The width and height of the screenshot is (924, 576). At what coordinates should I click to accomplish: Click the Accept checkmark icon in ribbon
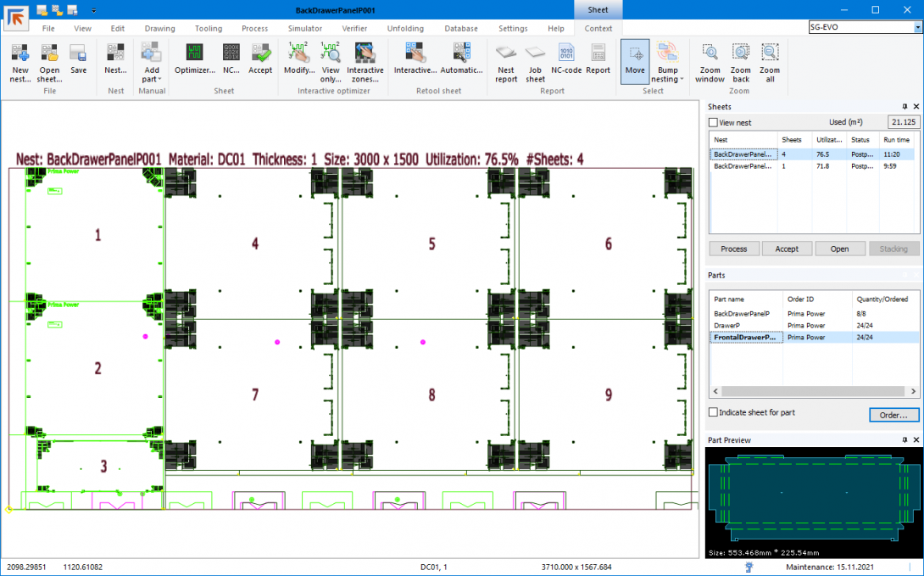tap(260, 53)
